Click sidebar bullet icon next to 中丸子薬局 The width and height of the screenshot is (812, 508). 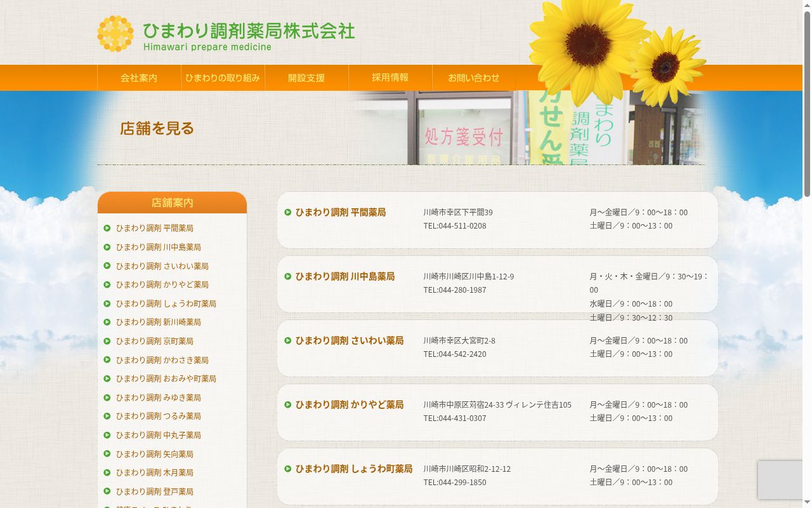107,435
